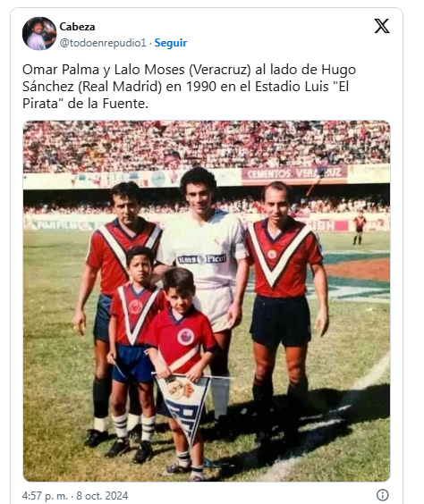Screen dimensions: 424x504
Task: Open the Cabeza display name
Action: 77,27
